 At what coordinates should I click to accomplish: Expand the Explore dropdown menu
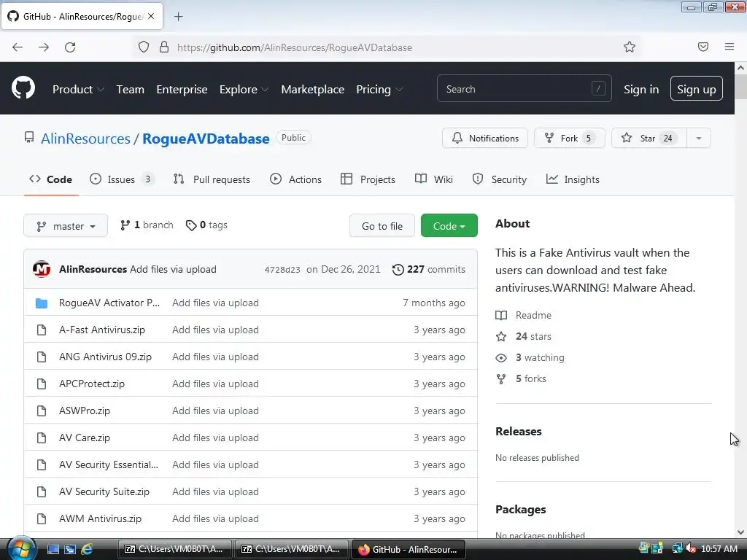[244, 90]
